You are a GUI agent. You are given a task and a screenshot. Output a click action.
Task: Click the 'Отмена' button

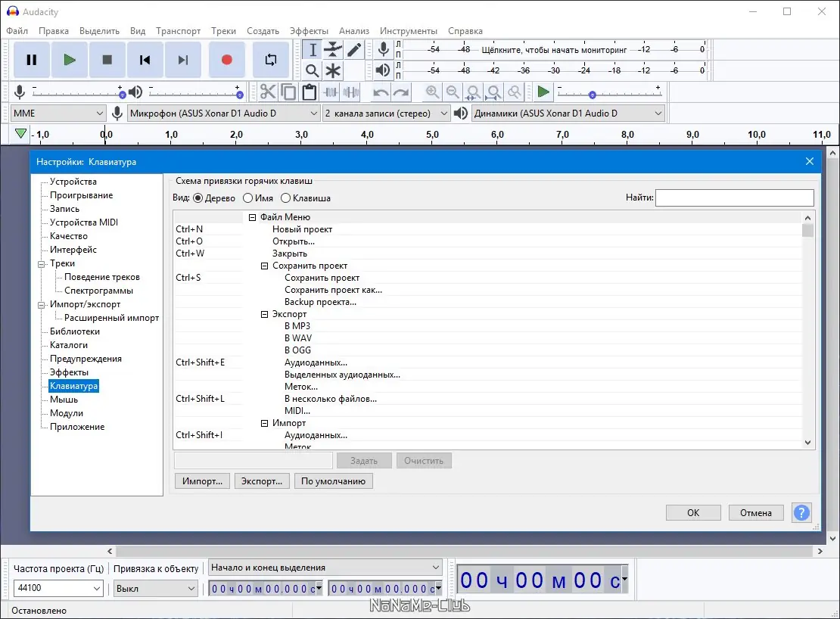pyautogui.click(x=755, y=512)
